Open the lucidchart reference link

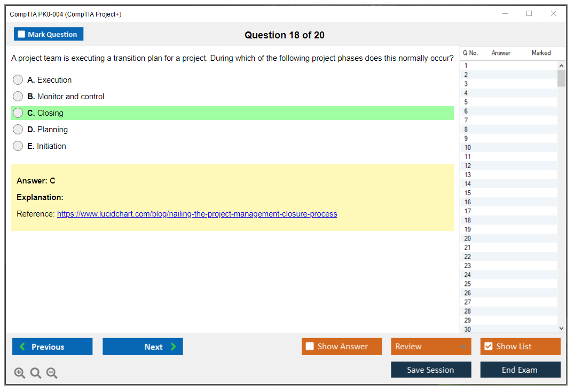click(197, 214)
